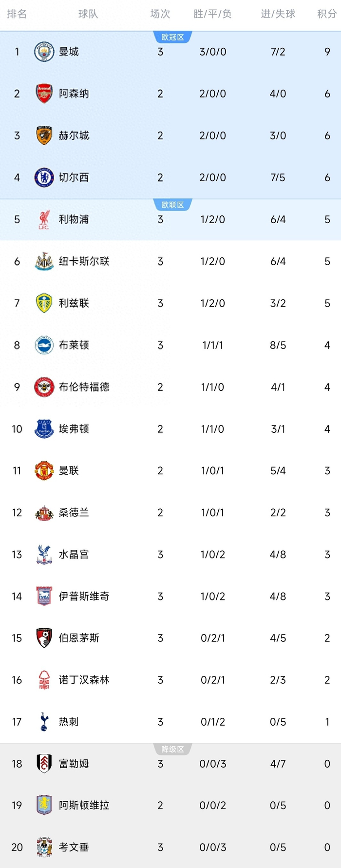
Task: Select the Manchester United crest
Action: (44, 471)
